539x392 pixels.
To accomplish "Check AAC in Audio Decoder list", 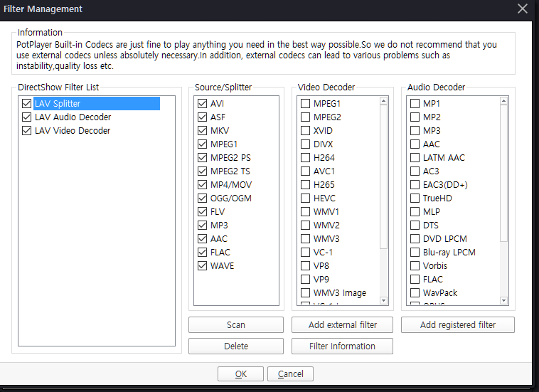I will tap(415, 144).
